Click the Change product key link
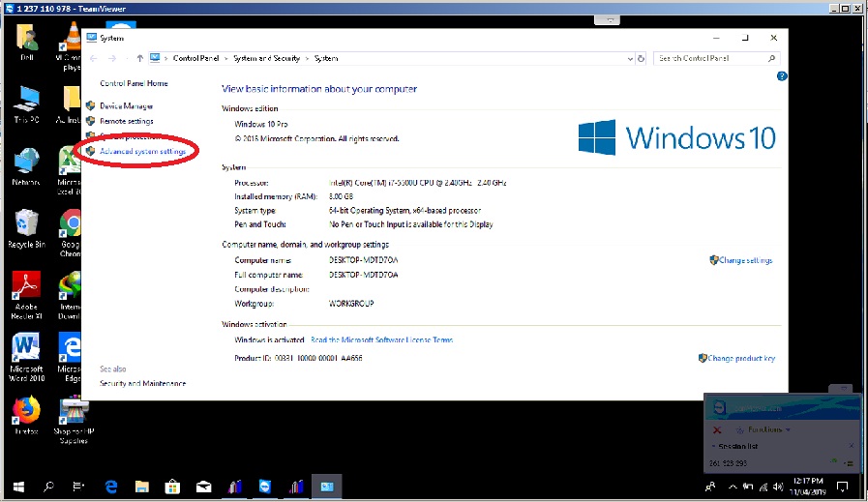 (x=741, y=359)
